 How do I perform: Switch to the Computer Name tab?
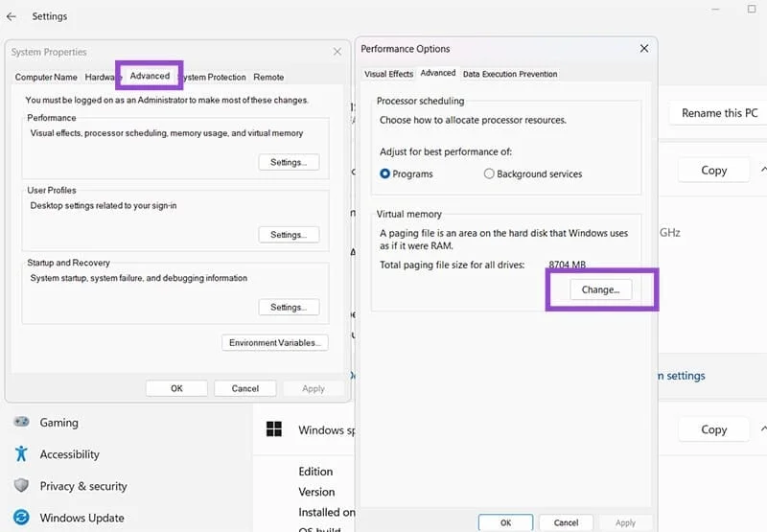[x=46, y=77]
